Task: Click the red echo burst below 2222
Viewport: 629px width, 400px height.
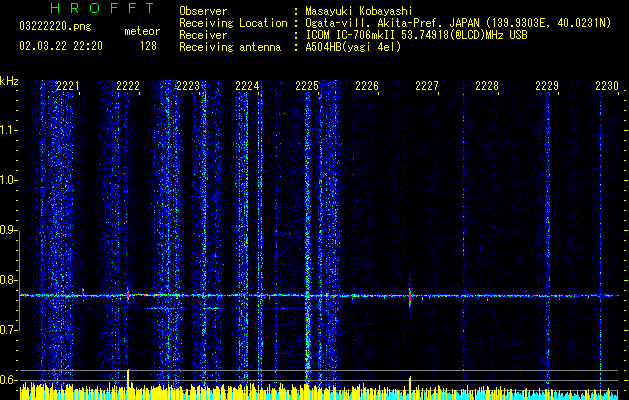Action: tap(128, 295)
